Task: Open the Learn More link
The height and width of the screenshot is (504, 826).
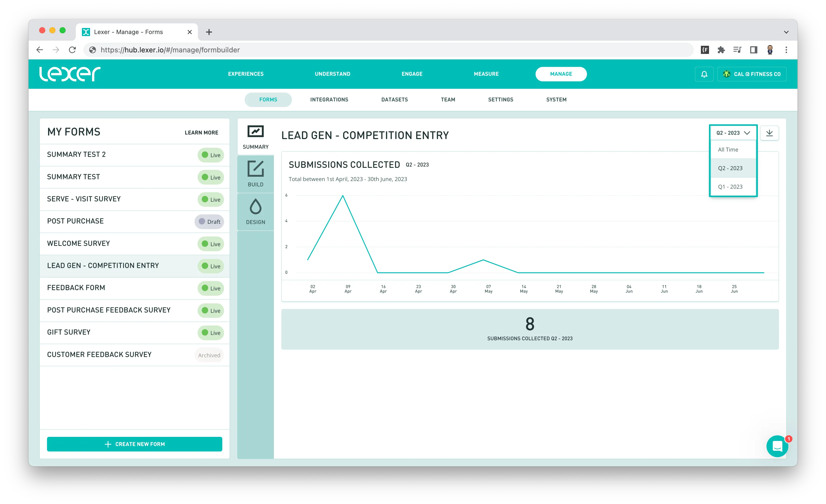Action: click(x=201, y=133)
